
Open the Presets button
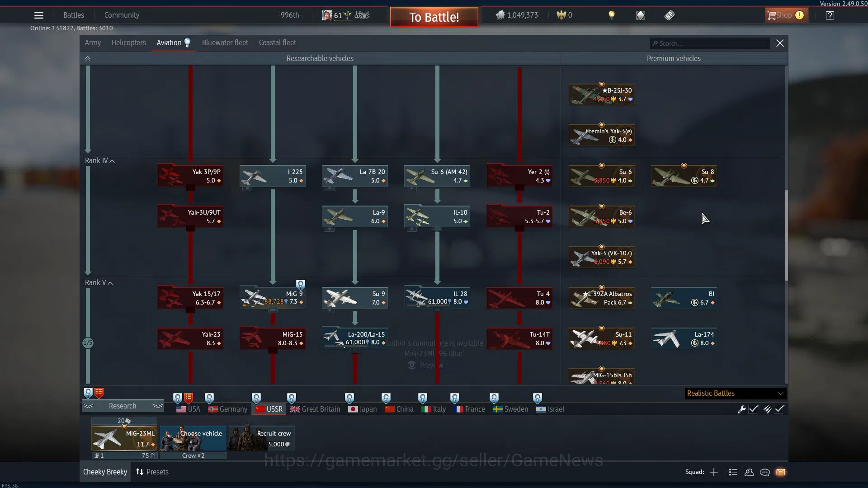[x=152, y=472]
